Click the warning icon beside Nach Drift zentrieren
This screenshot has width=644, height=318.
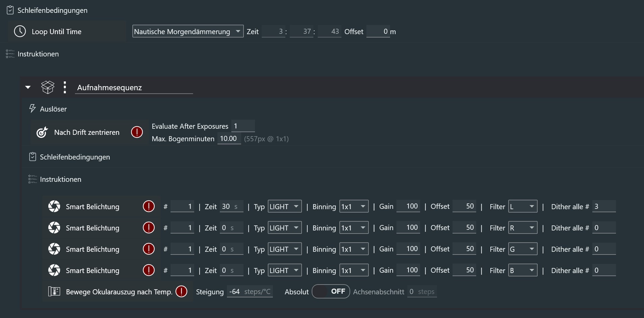137,132
